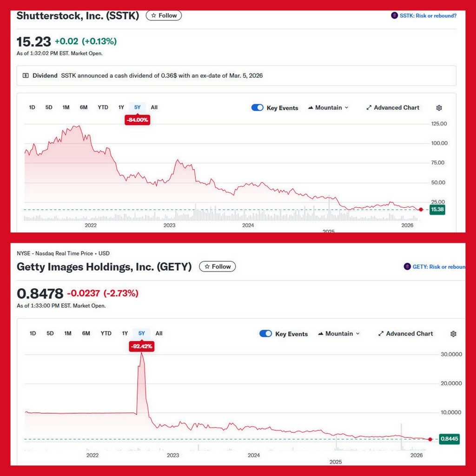Select the 1Y range on the SSTK chart
This screenshot has width=476, height=476.
click(x=121, y=107)
